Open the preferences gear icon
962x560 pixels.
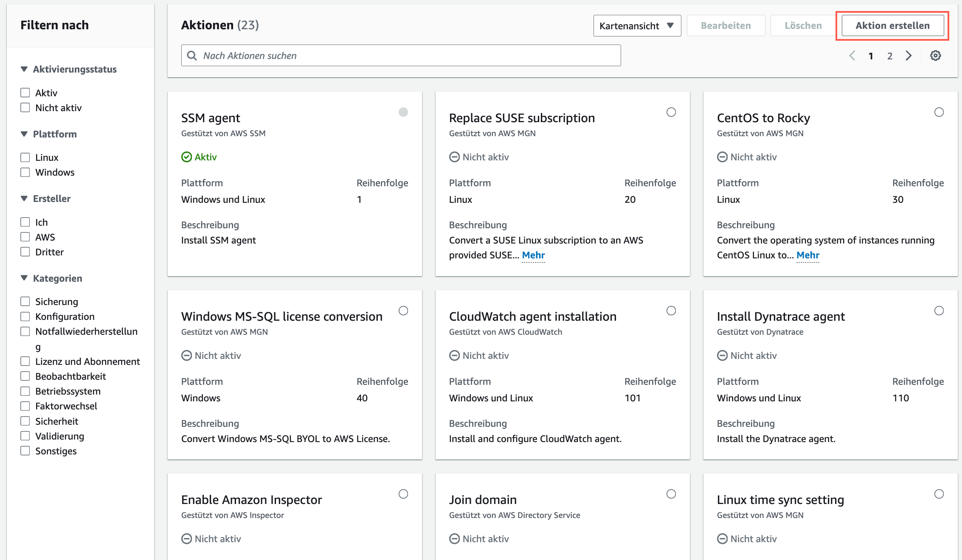tap(935, 56)
